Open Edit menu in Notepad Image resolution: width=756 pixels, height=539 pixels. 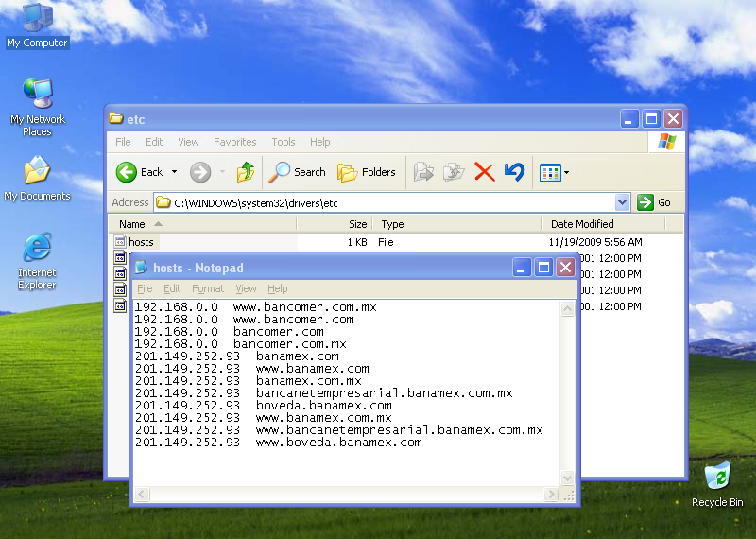(172, 288)
